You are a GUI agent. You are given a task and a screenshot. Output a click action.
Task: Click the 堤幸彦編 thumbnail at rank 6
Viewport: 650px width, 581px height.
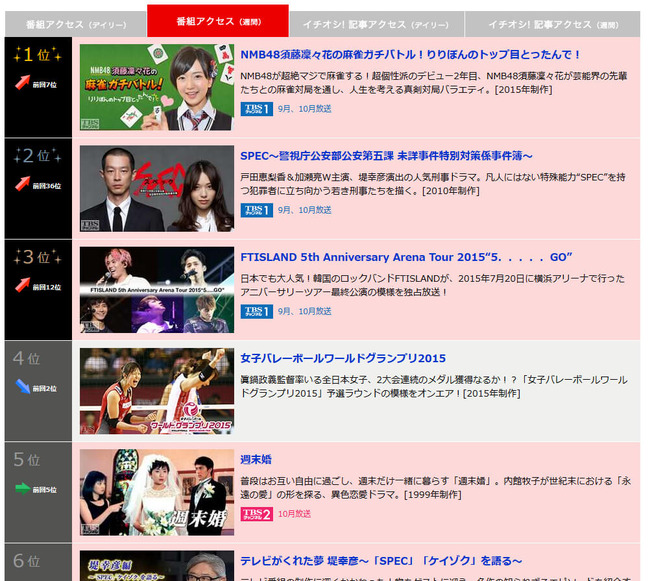coord(157,566)
